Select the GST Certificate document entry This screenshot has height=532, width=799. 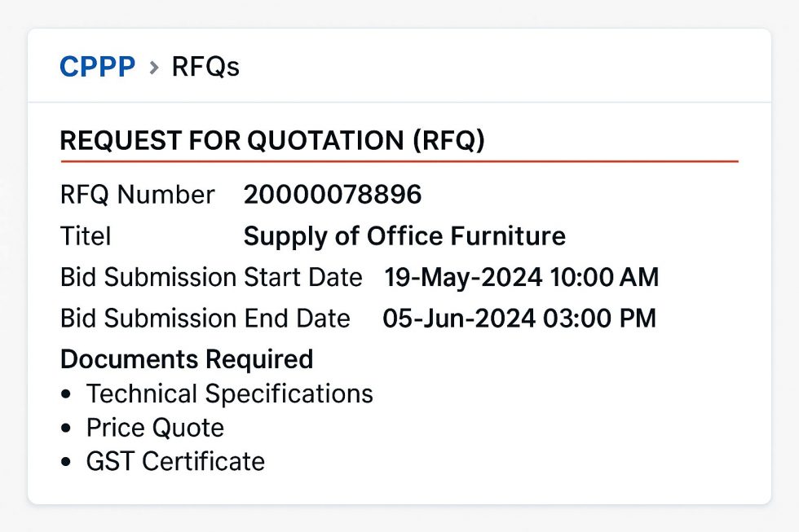[x=176, y=462]
